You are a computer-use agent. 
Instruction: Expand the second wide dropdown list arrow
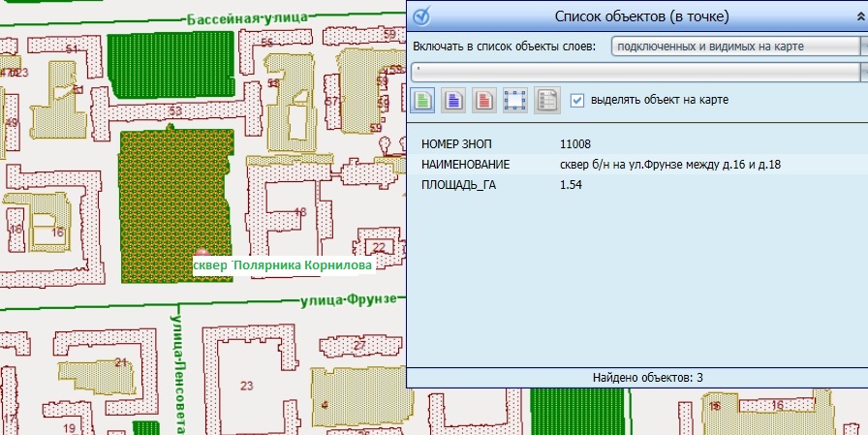(x=862, y=71)
